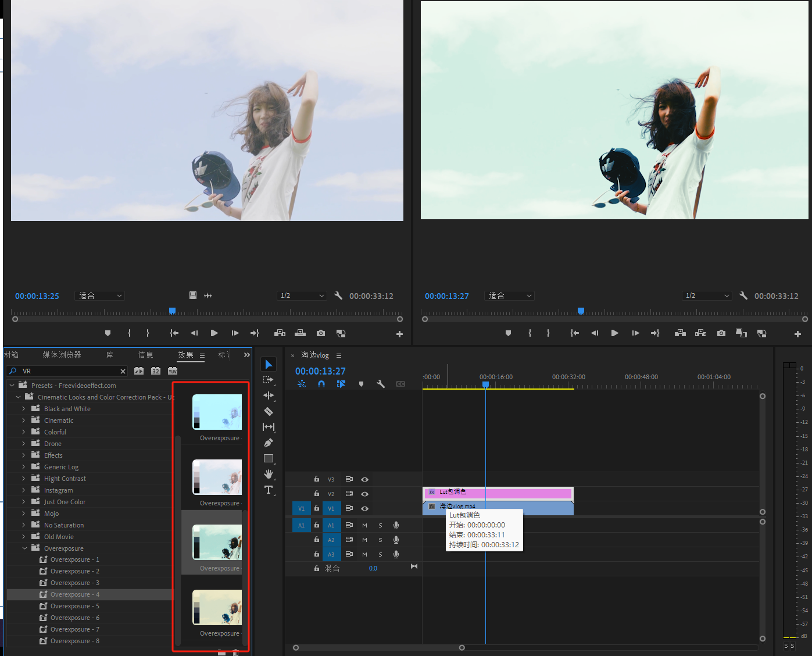
Task: Toggle A1 source patching button
Action: click(x=301, y=525)
